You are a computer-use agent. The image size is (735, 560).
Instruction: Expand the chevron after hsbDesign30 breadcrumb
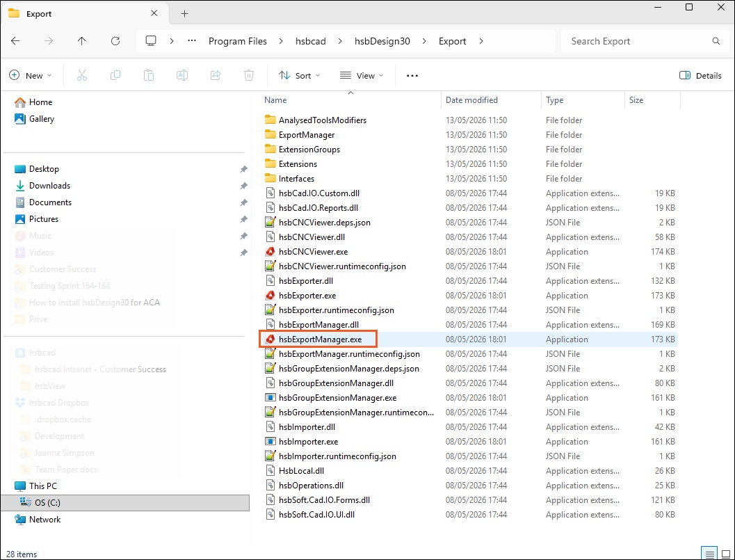pos(424,41)
